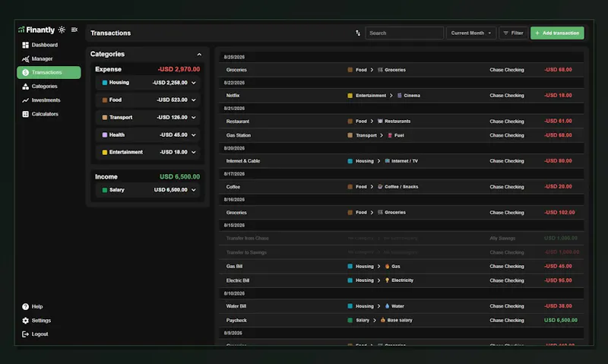Viewport: 608px width, 364px height.
Task: Click the Health purple color swatch
Action: (x=105, y=135)
